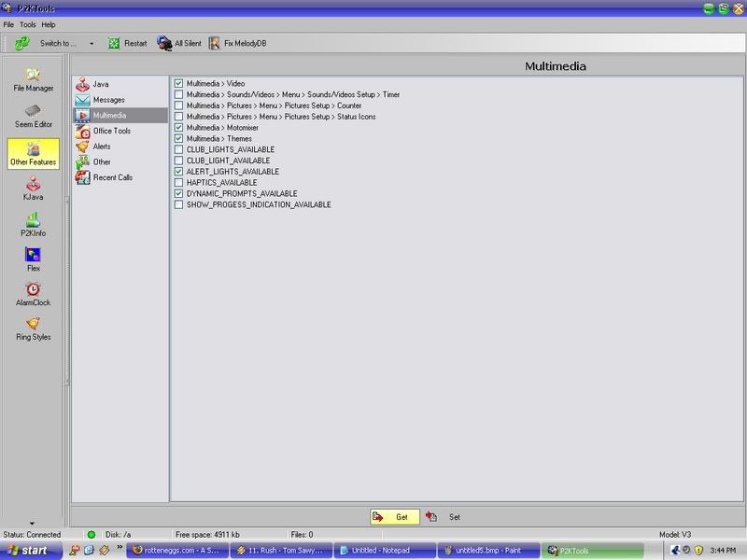The height and width of the screenshot is (560, 747).
Task: Switch to rotteneggs.com browser taskbar window
Action: pos(176,551)
